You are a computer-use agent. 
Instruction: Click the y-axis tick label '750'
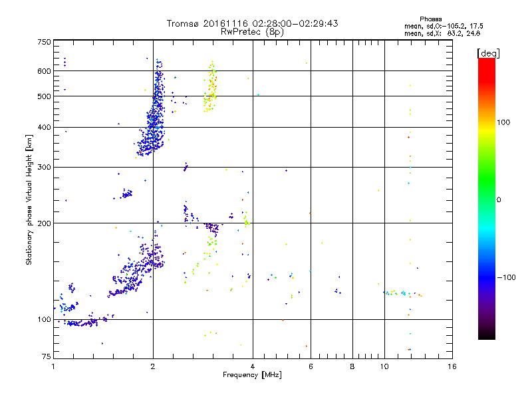click(44, 42)
